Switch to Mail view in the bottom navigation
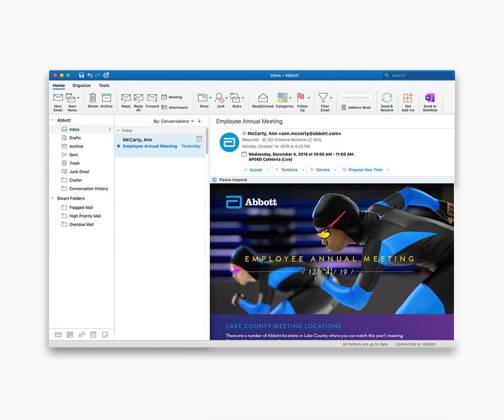The image size is (504, 420). point(58,335)
